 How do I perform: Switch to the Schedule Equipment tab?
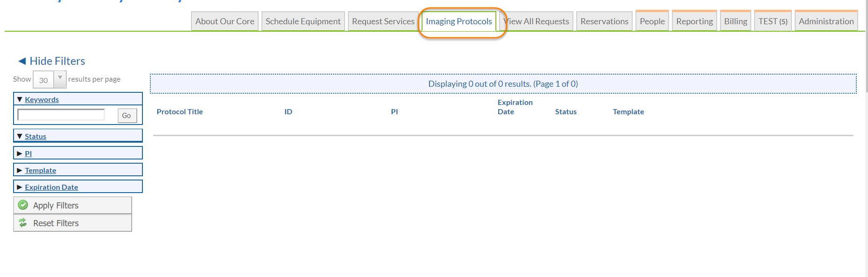coord(303,21)
